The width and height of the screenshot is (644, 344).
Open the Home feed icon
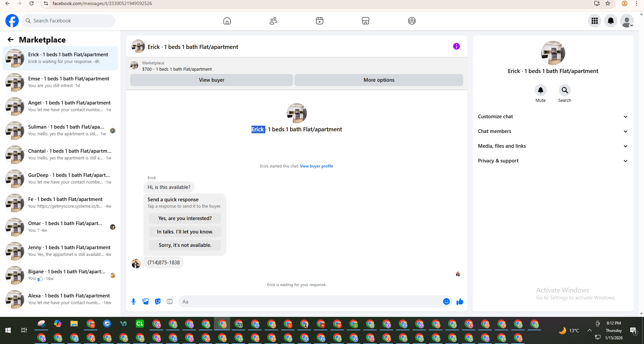[227, 21]
